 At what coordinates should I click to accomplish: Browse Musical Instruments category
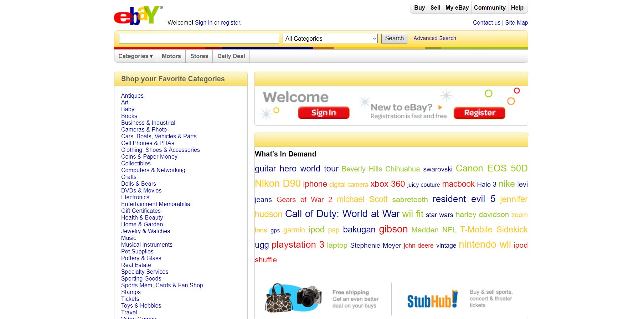[147, 245]
